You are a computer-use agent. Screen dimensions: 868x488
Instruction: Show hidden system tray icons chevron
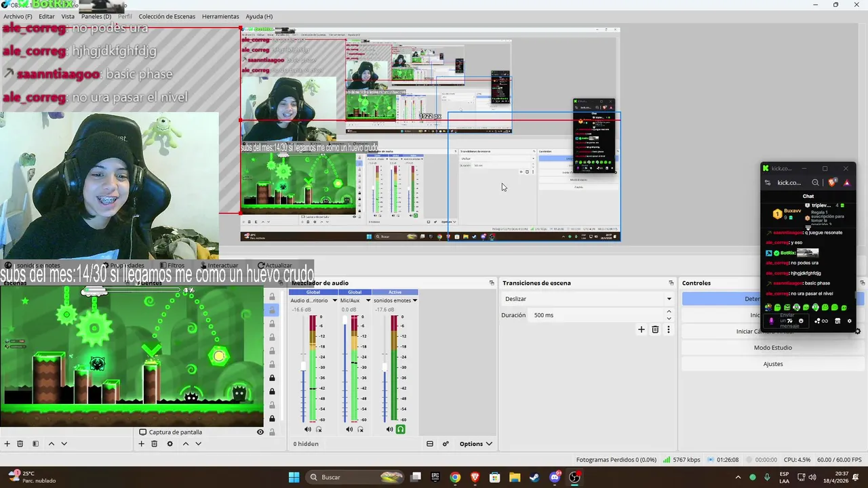pyautogui.click(x=738, y=477)
